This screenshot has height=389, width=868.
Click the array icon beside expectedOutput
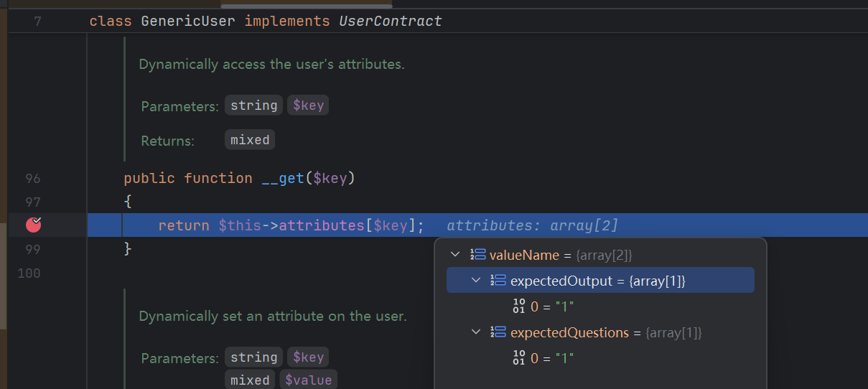(x=498, y=281)
